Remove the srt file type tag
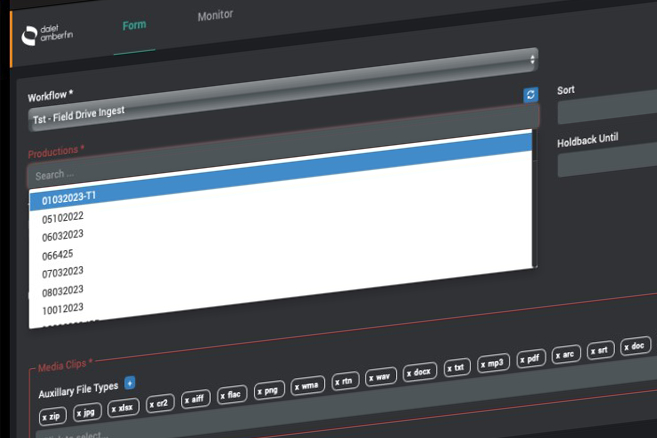This screenshot has width=657, height=438. click(x=592, y=351)
